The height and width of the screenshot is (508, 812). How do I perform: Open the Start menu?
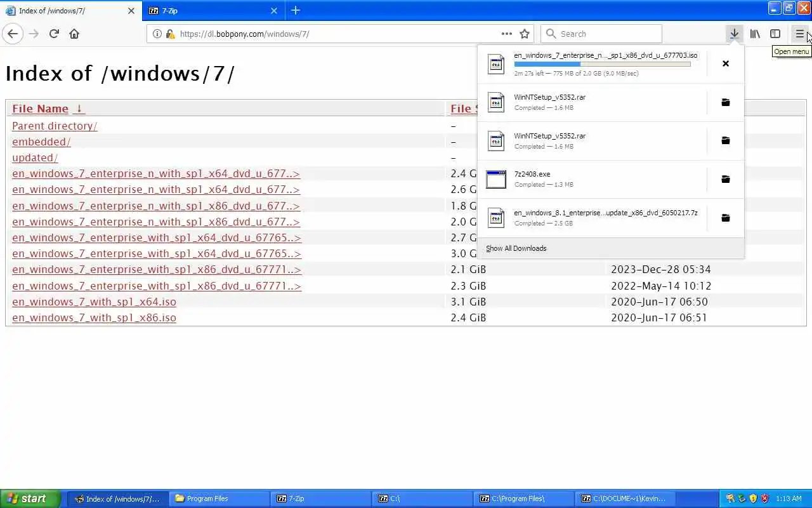(30, 498)
